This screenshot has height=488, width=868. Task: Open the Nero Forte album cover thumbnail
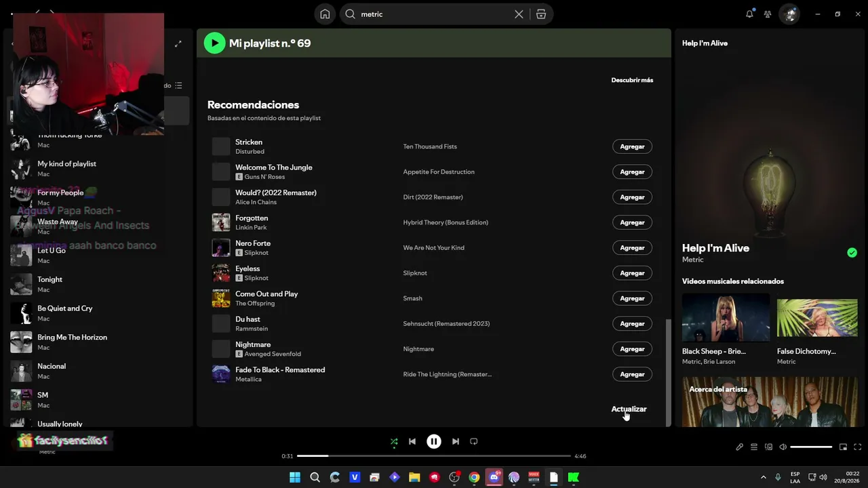[221, 248]
